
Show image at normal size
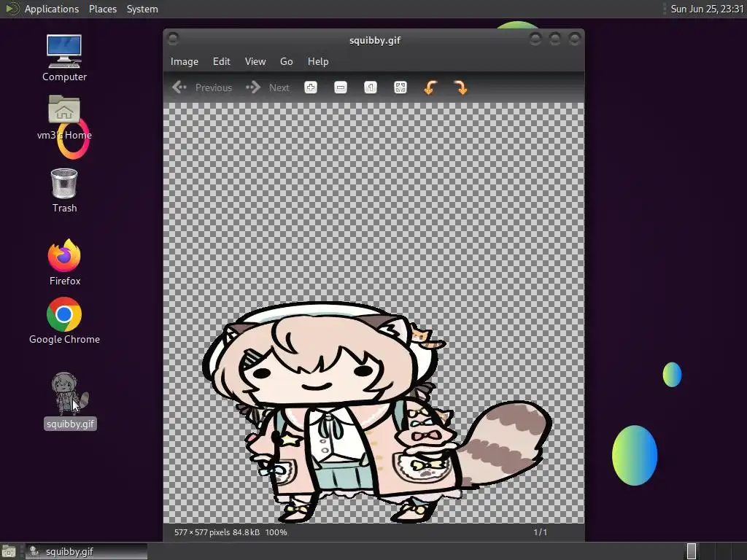pos(371,87)
